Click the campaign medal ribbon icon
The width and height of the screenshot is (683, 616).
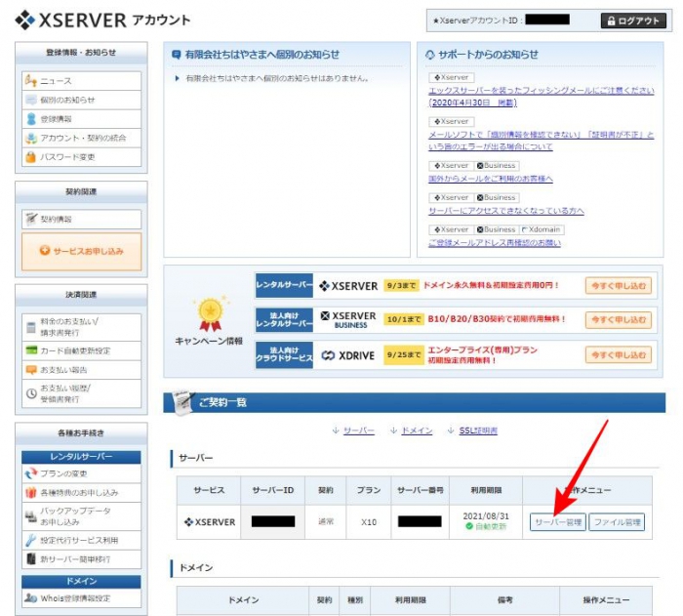[211, 314]
